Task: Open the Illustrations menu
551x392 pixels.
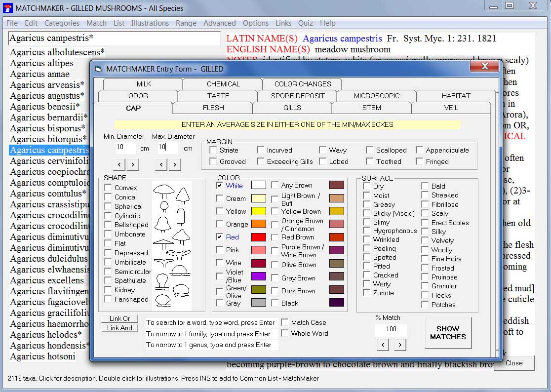Action: point(150,23)
